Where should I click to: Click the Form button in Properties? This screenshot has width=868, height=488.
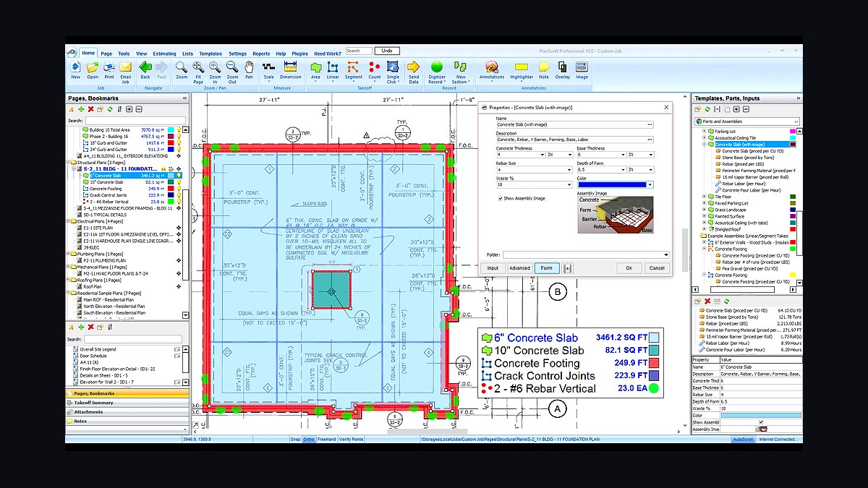click(546, 268)
